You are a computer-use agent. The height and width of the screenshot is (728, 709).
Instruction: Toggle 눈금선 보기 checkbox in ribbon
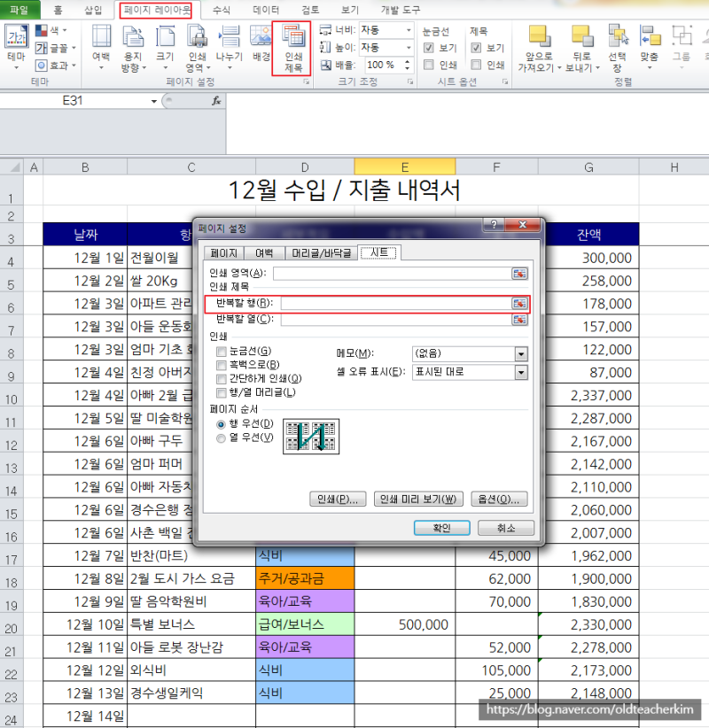click(429, 48)
